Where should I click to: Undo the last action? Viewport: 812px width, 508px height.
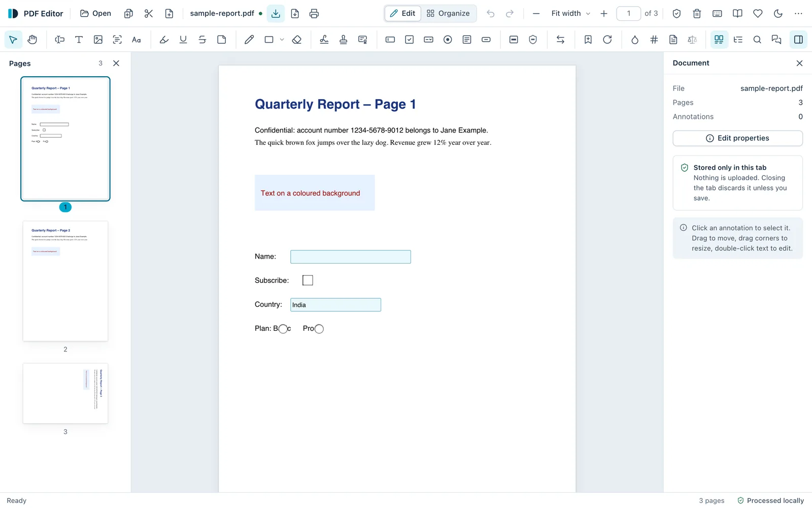[490, 14]
